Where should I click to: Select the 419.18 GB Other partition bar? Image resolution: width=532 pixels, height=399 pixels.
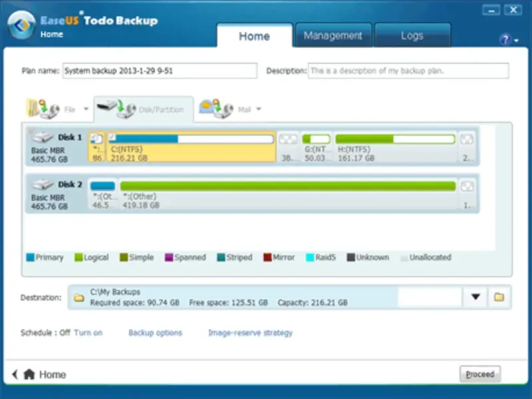[288, 186]
